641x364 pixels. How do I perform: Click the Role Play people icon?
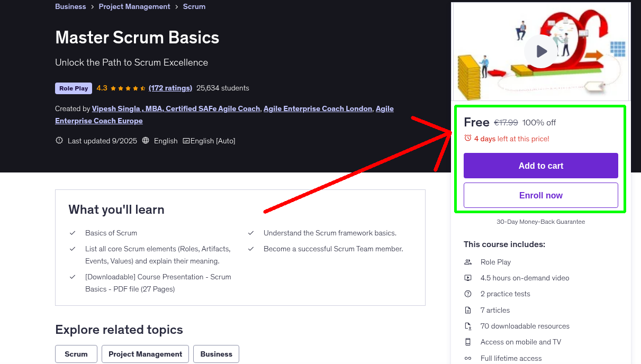468,262
